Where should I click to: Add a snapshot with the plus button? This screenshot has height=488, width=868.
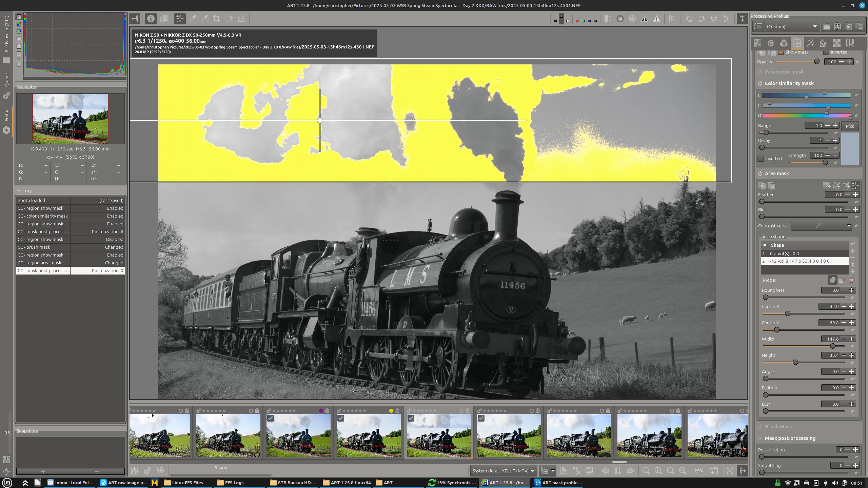click(43, 471)
